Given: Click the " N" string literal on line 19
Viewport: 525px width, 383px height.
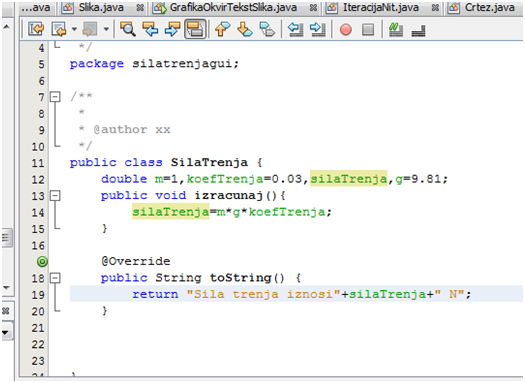Looking at the screenshot, I should 450,294.
